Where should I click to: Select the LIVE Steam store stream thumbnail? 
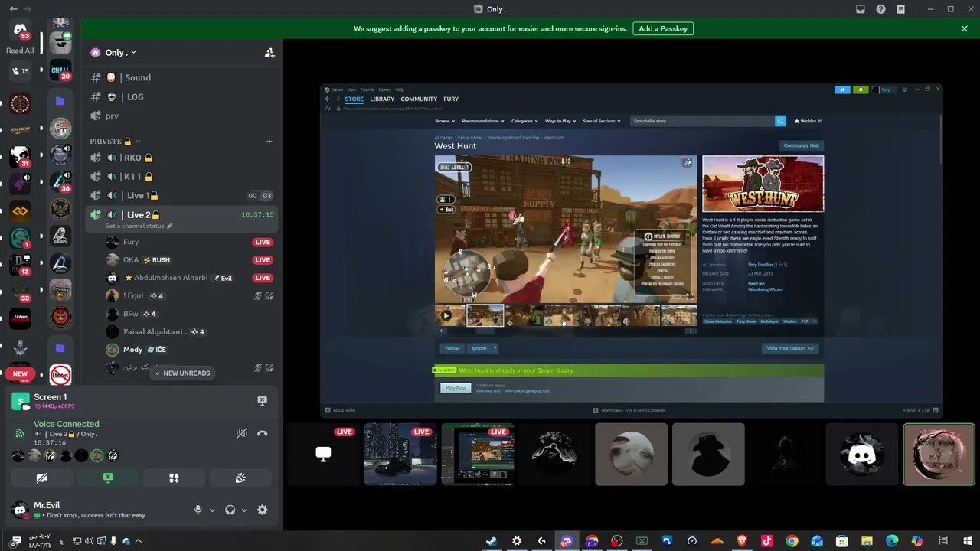pos(478,455)
